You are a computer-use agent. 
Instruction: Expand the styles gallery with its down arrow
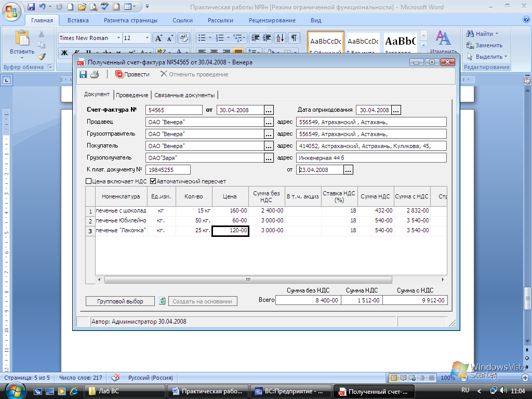423,45
